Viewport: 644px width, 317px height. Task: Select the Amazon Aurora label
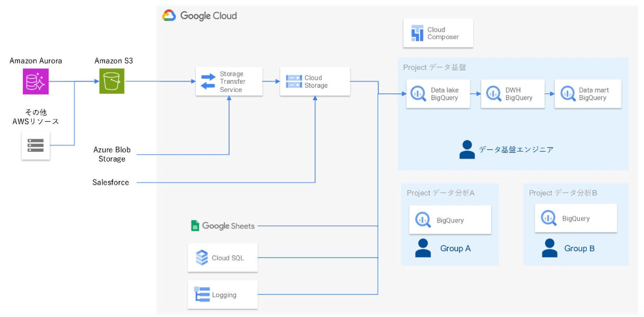click(x=36, y=61)
